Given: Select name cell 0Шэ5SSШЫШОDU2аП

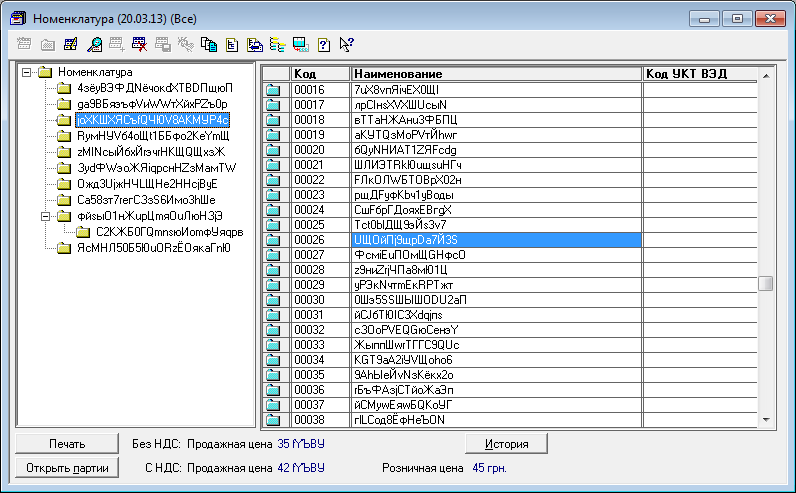Looking at the screenshot, I should click(496, 300).
